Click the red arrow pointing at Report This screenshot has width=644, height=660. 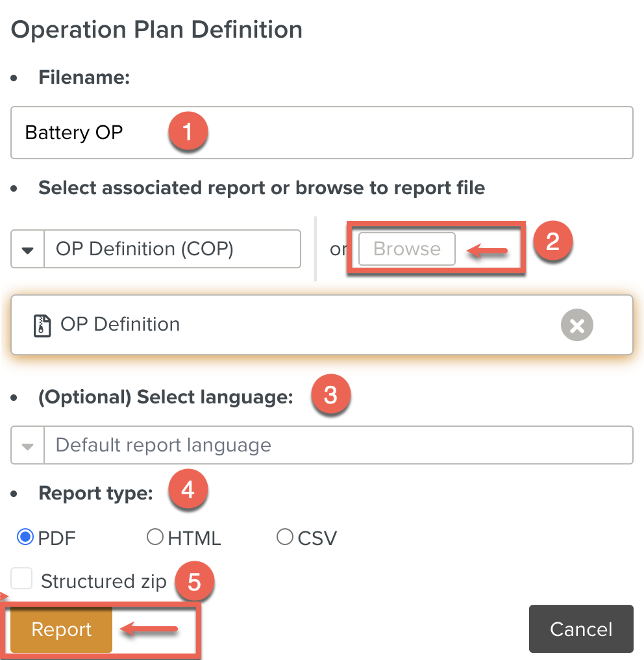pyautogui.click(x=149, y=629)
